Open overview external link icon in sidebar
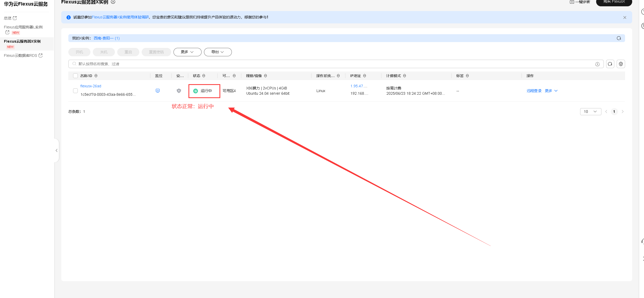 [15, 18]
